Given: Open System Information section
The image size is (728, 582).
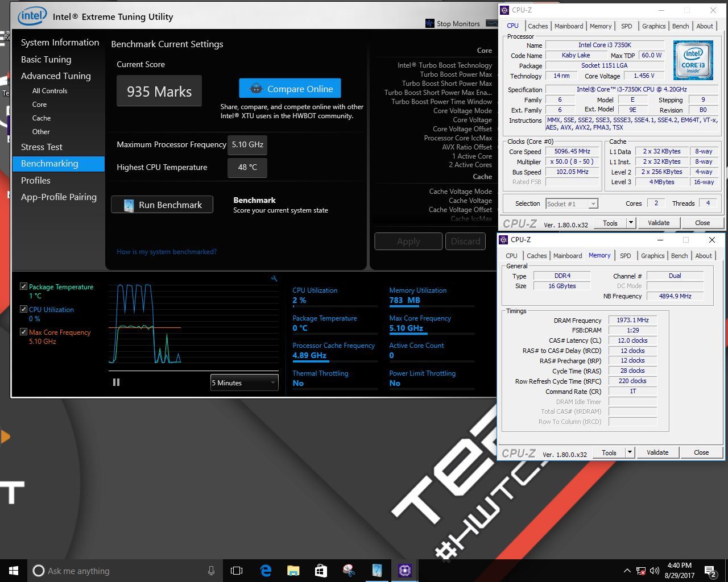Looking at the screenshot, I should 60,43.
